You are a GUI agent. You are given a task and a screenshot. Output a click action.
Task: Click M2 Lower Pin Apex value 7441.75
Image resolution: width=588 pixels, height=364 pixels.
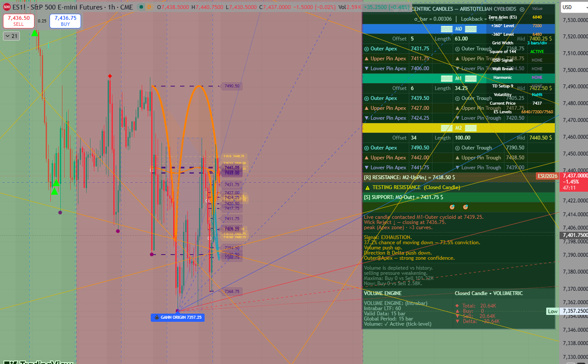[420, 168]
